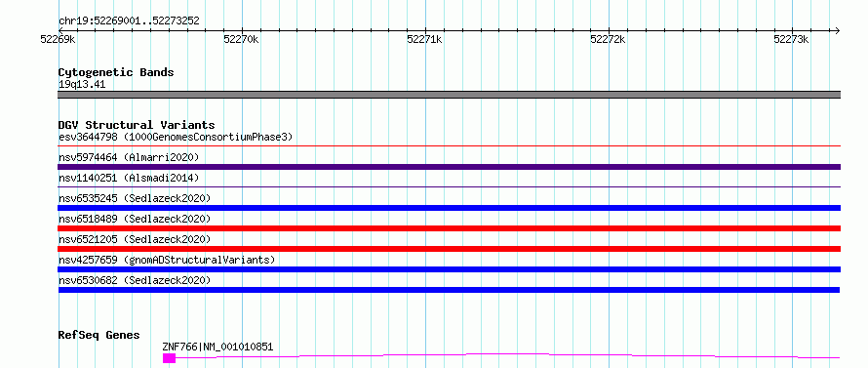This screenshot has width=868, height=368.
Task: Select the nsv6535245 blue variant bar
Action: (449, 208)
